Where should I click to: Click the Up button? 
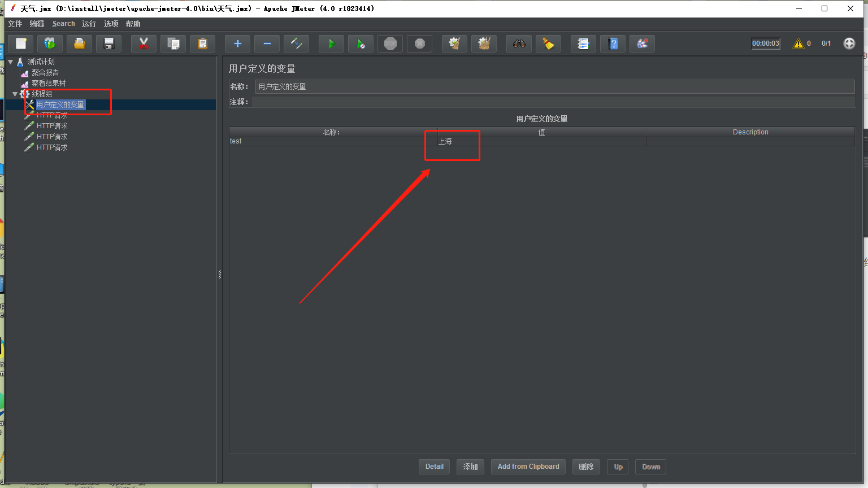pos(618,467)
